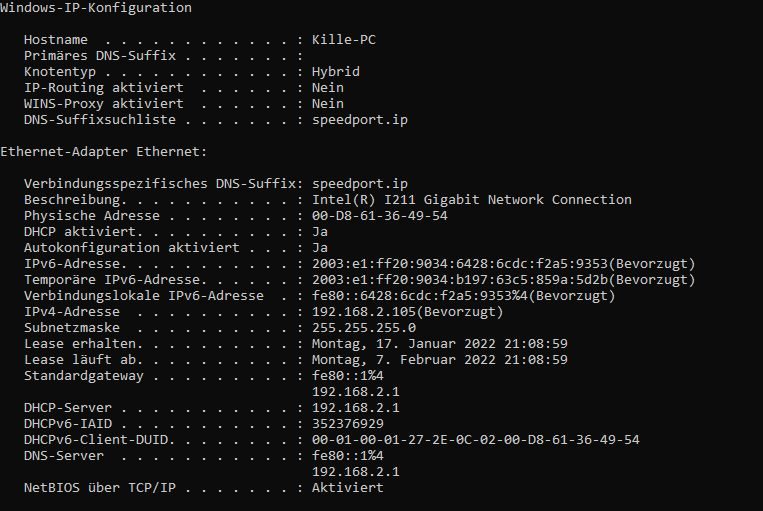Viewport: 763px width, 511px height.
Task: Click the DHCP-Server address 192.168.2.1
Action: (x=356, y=408)
